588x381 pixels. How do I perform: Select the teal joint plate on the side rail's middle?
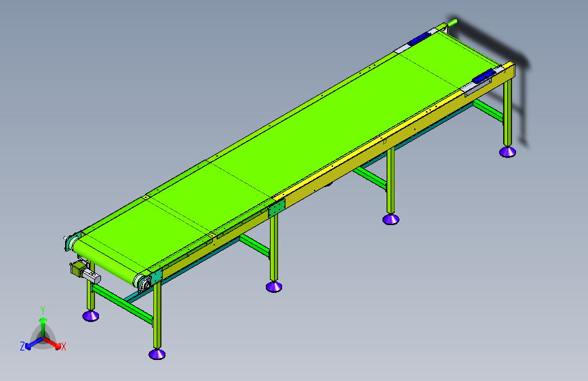tap(277, 208)
